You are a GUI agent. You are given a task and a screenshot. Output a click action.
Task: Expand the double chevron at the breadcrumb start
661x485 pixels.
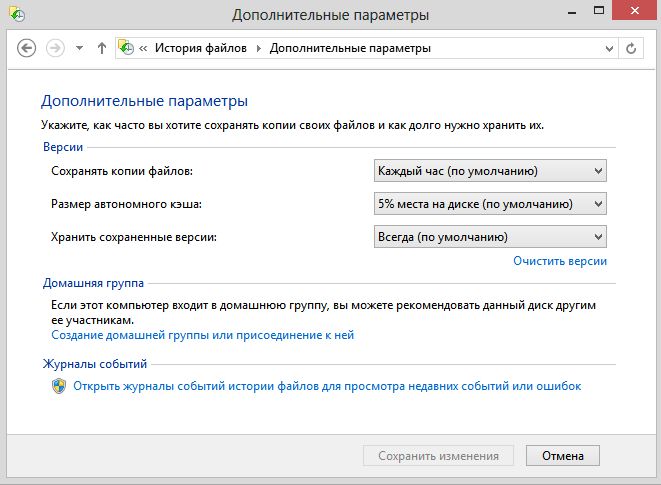[145, 48]
